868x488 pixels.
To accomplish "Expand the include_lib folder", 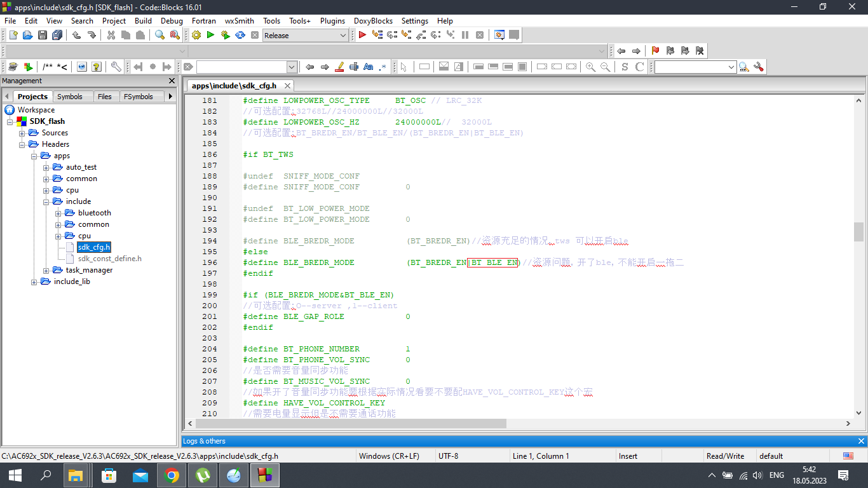I will coord(34,281).
